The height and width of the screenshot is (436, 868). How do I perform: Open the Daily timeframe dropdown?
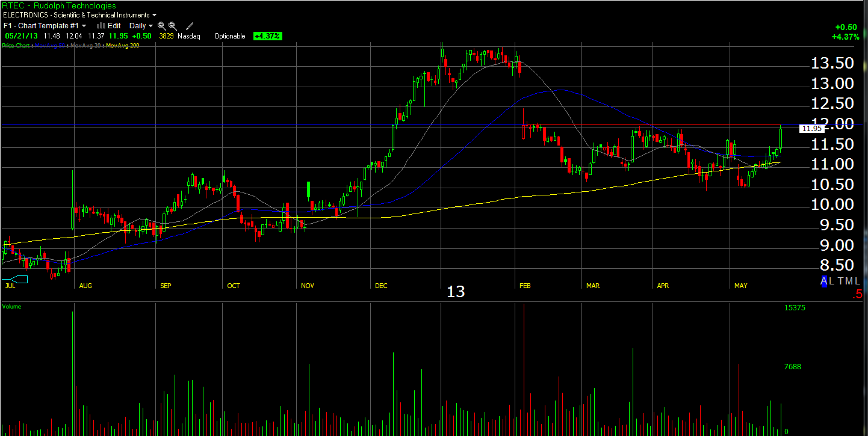[x=141, y=26]
